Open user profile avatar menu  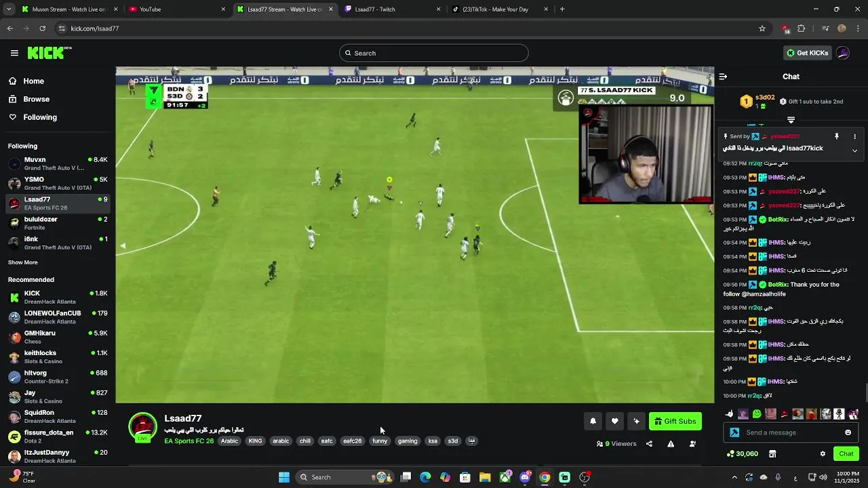point(843,53)
